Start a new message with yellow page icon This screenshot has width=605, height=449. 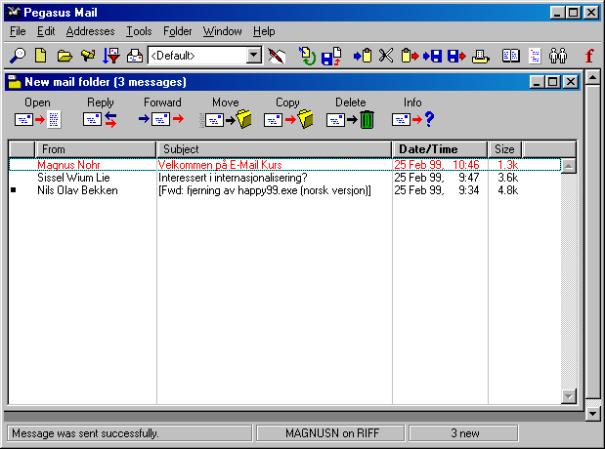[x=41, y=56]
